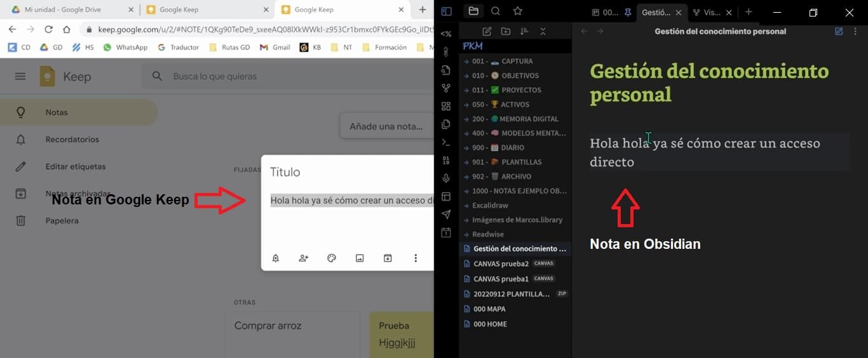This screenshot has width=868, height=358.
Task: Change the sort order in Obsidian explorer
Action: point(524,31)
